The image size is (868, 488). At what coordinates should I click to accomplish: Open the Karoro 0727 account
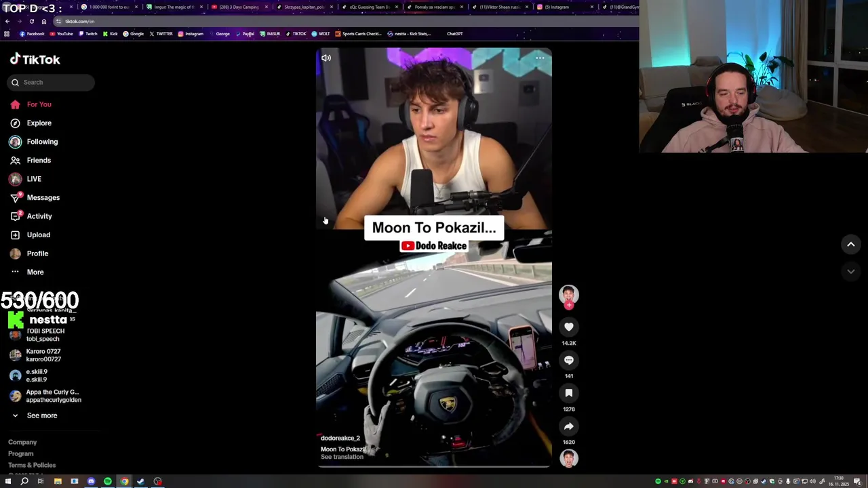tap(43, 355)
